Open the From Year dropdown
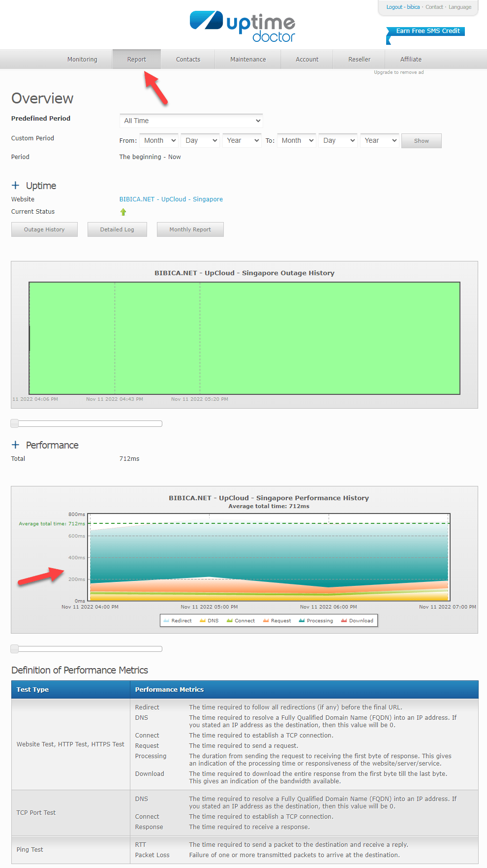Screen dimensions: 487x868 [x=242, y=140]
